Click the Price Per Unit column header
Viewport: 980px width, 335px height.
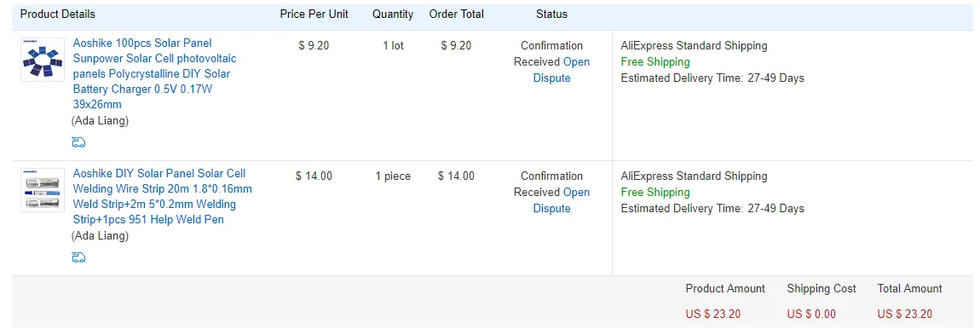coord(314,14)
